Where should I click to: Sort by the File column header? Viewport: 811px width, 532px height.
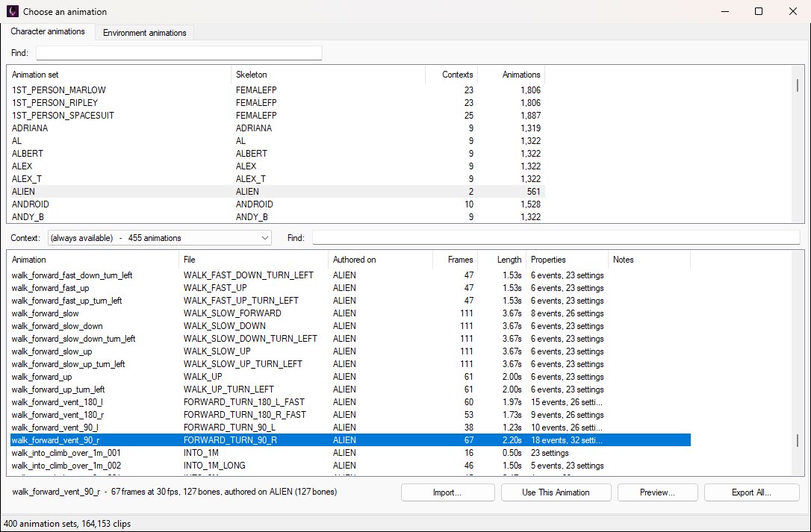(254, 260)
